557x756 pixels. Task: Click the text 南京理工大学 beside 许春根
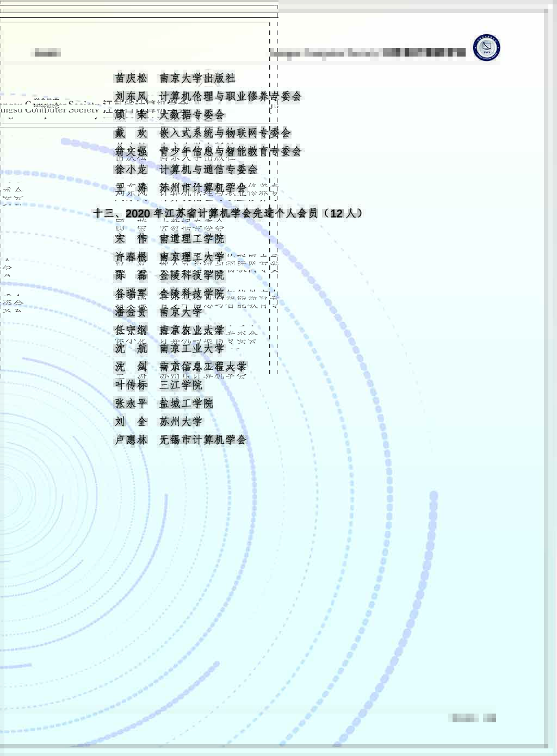(191, 257)
